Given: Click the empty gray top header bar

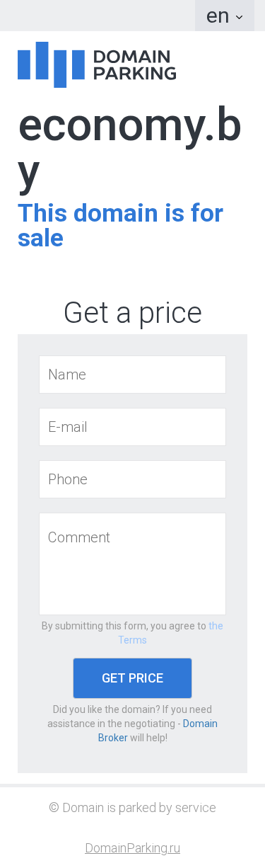Looking at the screenshot, I should pos(98,16).
